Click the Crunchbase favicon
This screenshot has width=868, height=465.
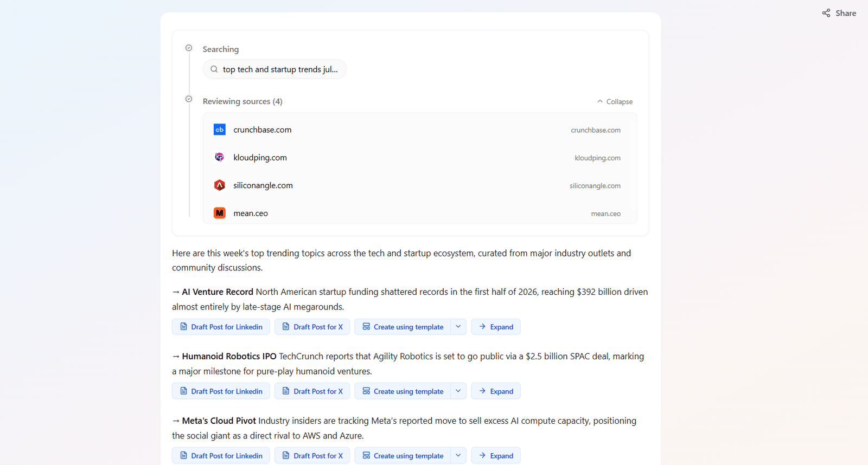(x=220, y=130)
